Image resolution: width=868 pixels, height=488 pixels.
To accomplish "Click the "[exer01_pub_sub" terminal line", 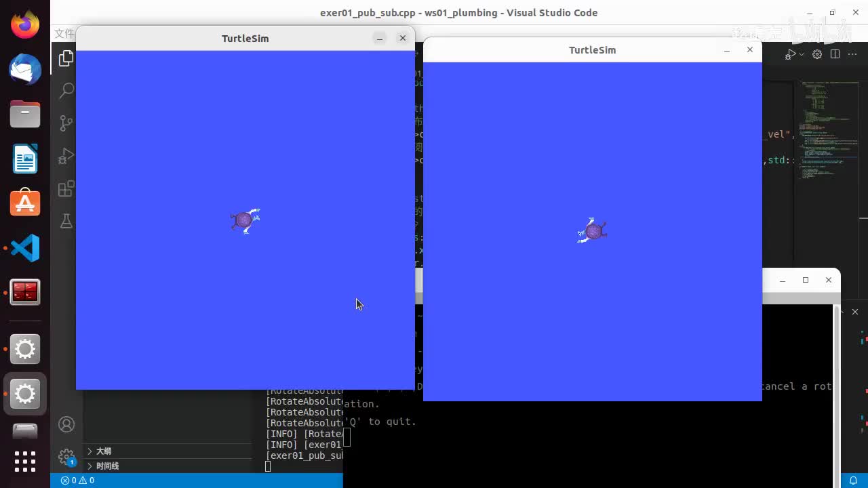I will click(304, 455).
